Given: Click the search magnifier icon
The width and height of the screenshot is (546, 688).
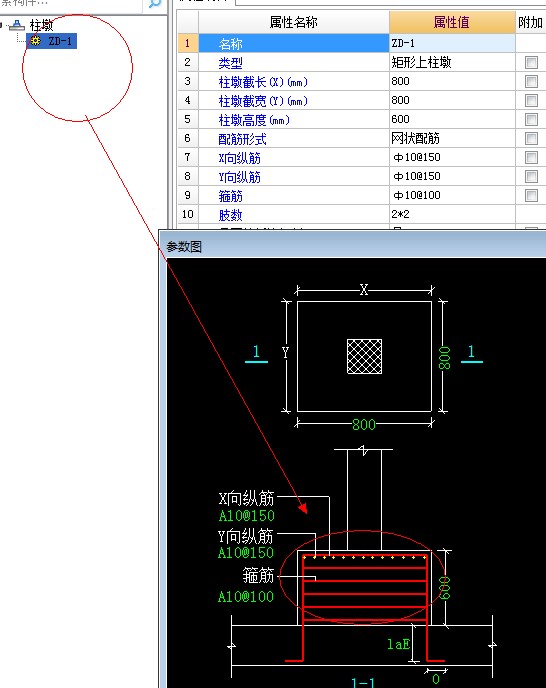Looking at the screenshot, I should (155, 4).
